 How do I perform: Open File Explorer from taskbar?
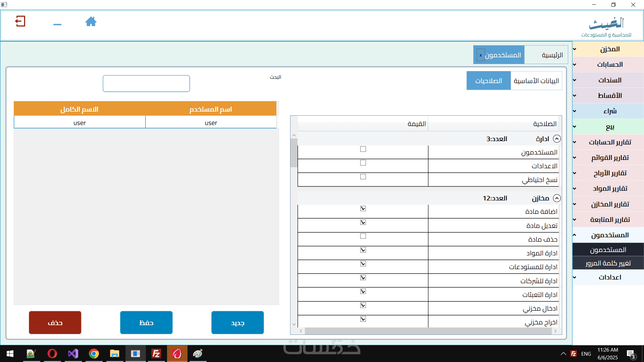click(x=115, y=354)
